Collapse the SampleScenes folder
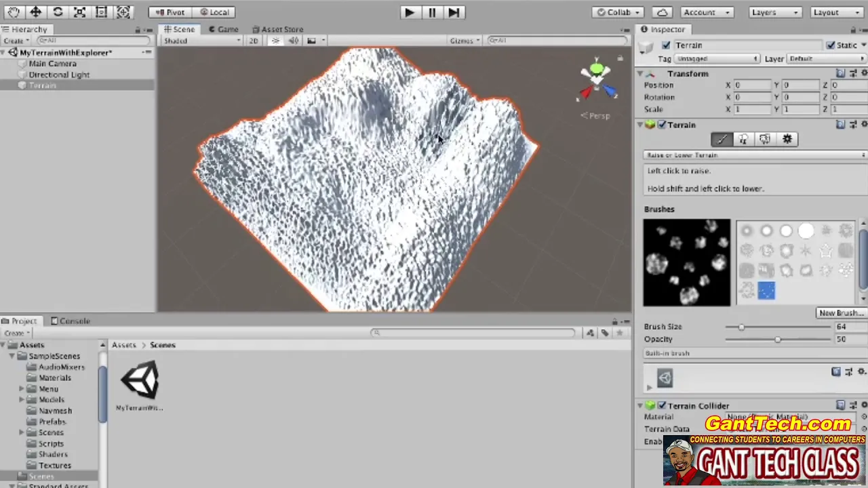868x488 pixels. click(12, 356)
